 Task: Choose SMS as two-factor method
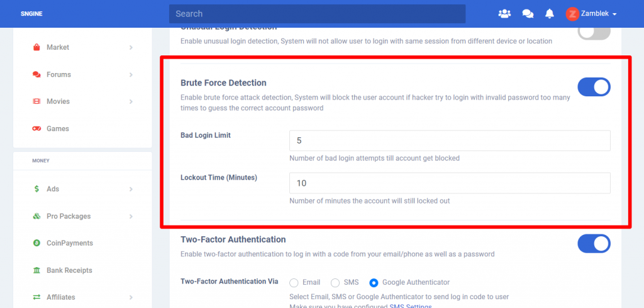335,283
